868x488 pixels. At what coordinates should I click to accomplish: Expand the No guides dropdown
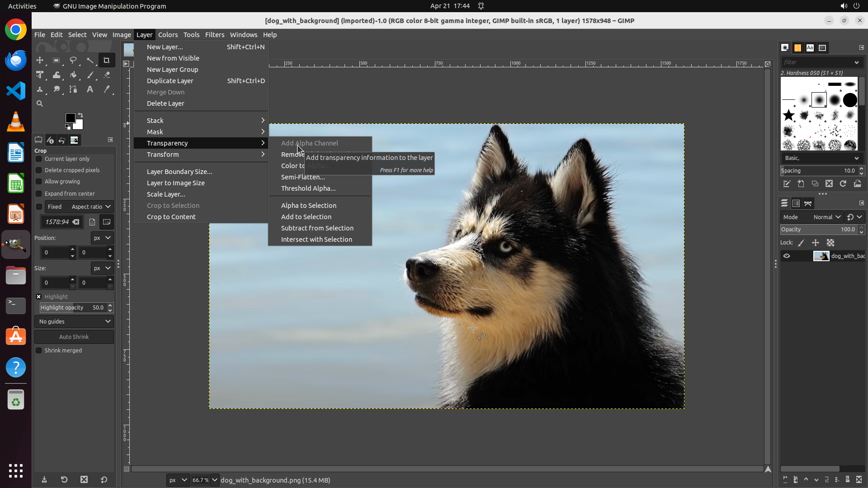pos(74,322)
